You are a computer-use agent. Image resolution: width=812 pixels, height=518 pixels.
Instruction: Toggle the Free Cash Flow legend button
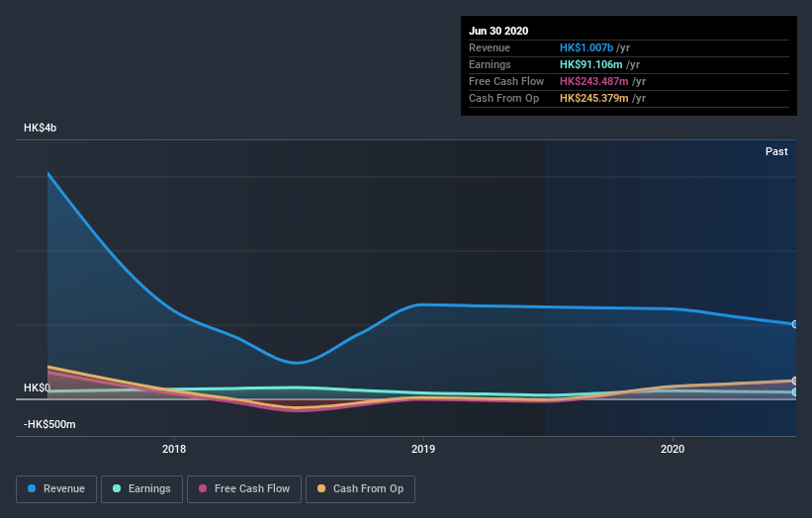244,489
